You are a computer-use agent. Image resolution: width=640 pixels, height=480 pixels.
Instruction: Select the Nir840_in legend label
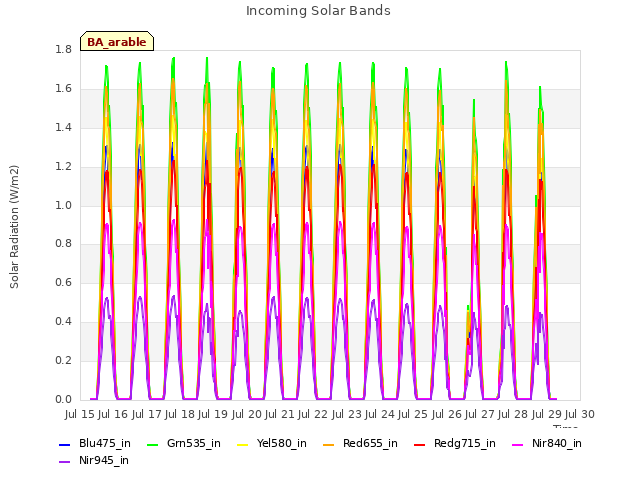click(557, 443)
